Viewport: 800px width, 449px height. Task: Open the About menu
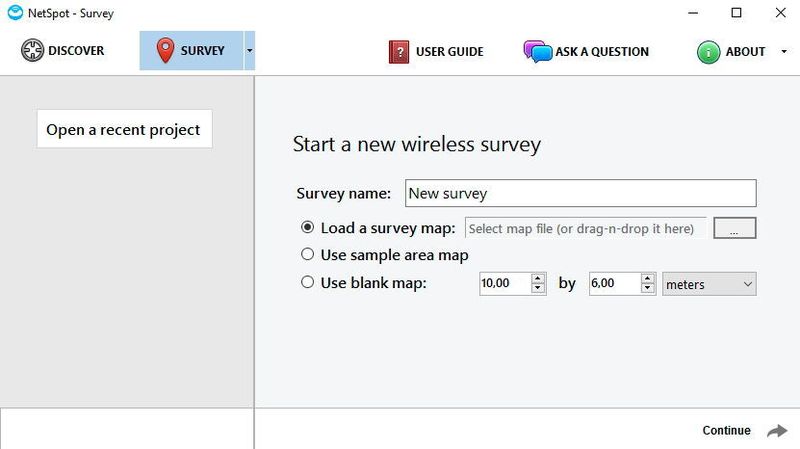pyautogui.click(x=731, y=52)
